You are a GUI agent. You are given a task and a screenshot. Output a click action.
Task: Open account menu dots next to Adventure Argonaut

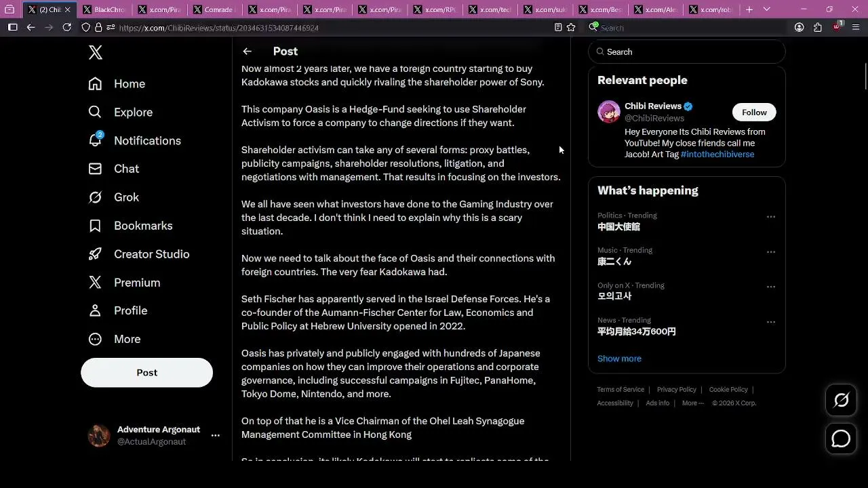(215, 435)
